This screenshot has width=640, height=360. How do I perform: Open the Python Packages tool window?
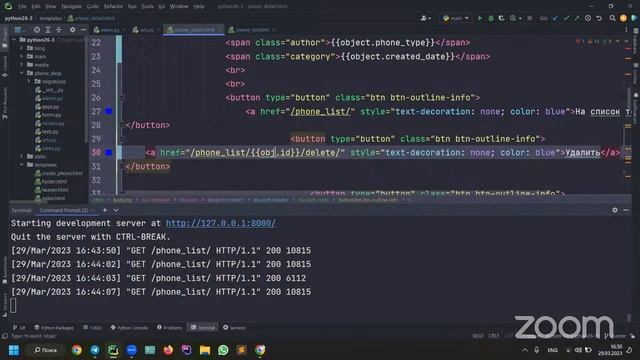[54, 328]
